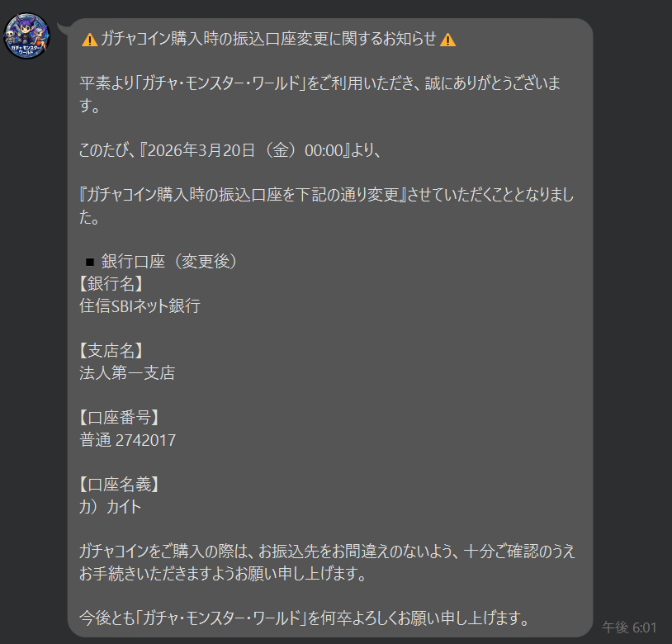Image resolution: width=672 pixels, height=644 pixels.
Task: Click the right warning icon after お知らせ
Action: coord(447,40)
